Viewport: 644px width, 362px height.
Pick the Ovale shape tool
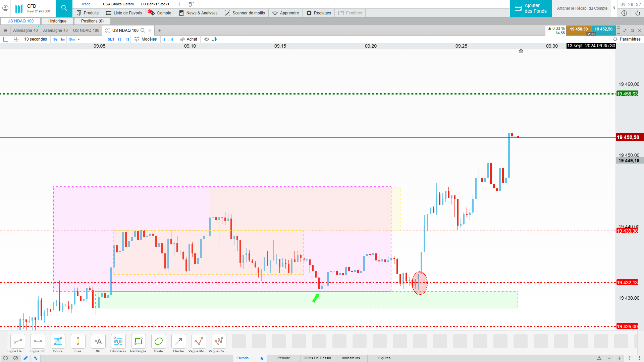pyautogui.click(x=158, y=342)
